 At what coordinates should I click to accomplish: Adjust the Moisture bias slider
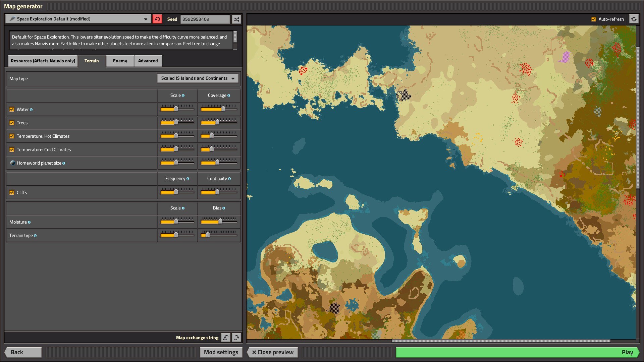[219, 221]
